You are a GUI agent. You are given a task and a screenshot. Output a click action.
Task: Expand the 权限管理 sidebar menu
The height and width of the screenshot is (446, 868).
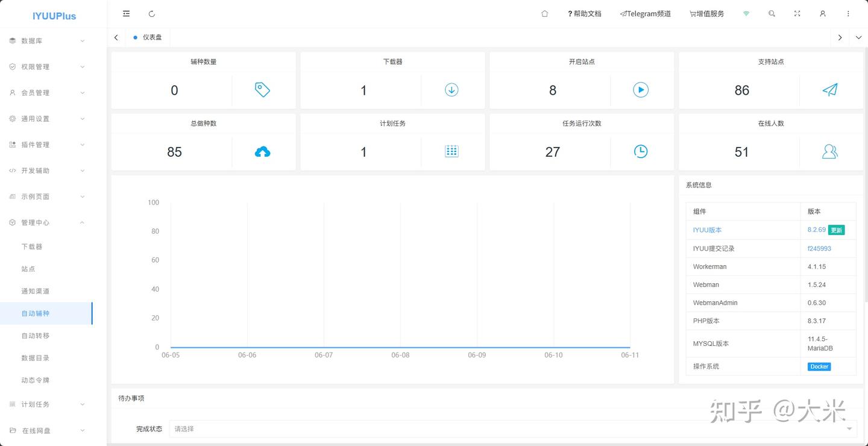click(x=46, y=67)
